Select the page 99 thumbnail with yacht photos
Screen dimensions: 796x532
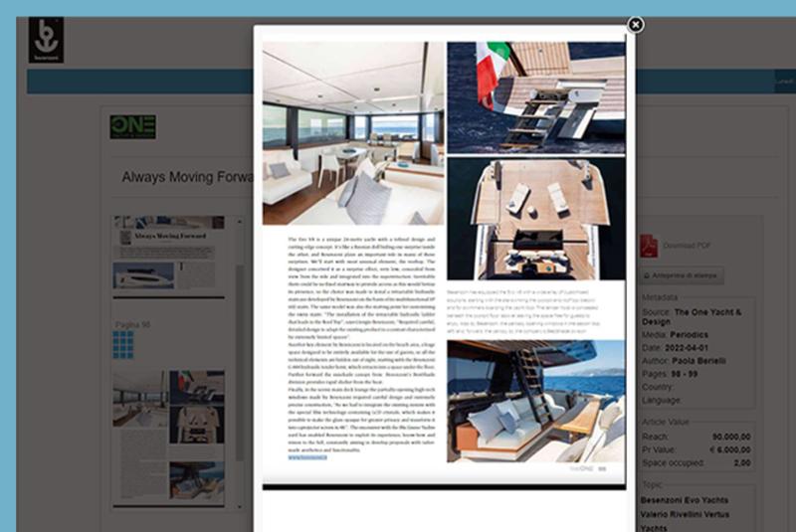[169, 438]
